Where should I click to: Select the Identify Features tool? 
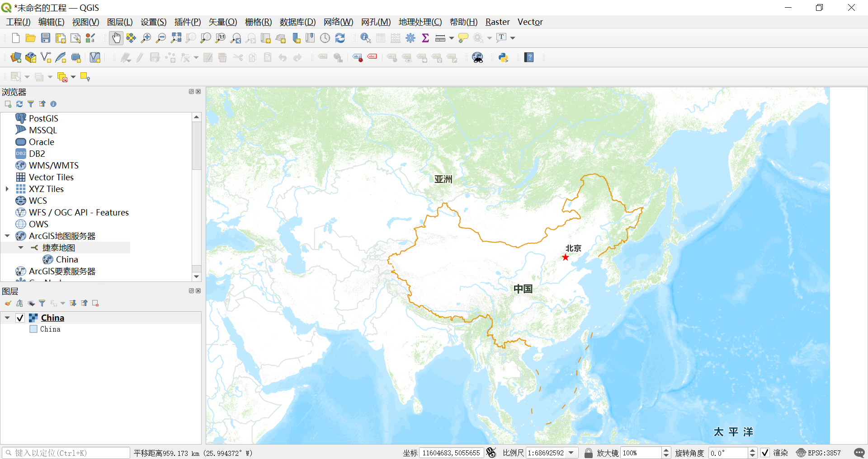365,38
